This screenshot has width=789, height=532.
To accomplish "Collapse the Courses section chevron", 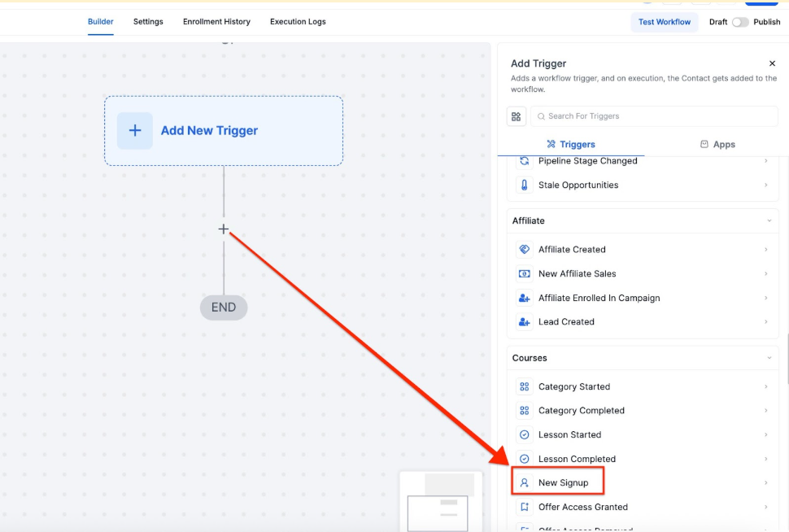I will pos(769,358).
